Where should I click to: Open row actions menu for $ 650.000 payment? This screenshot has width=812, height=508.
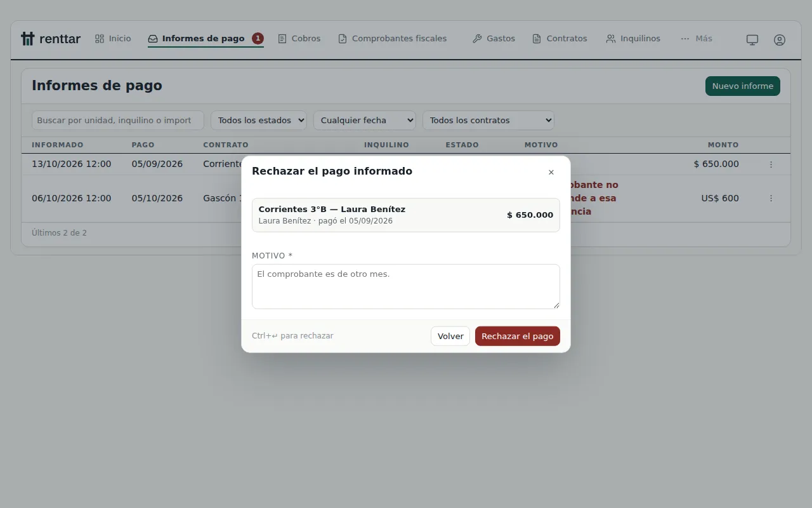771,164
